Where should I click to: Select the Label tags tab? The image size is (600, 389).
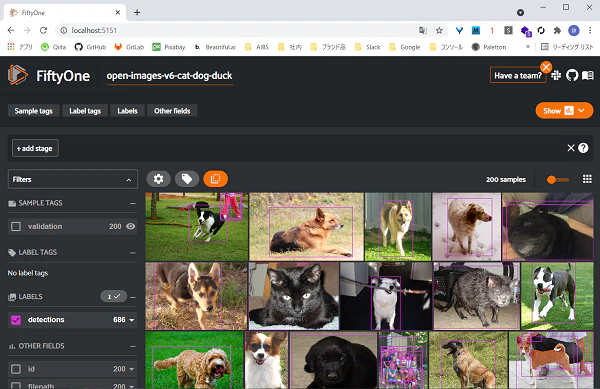click(85, 111)
